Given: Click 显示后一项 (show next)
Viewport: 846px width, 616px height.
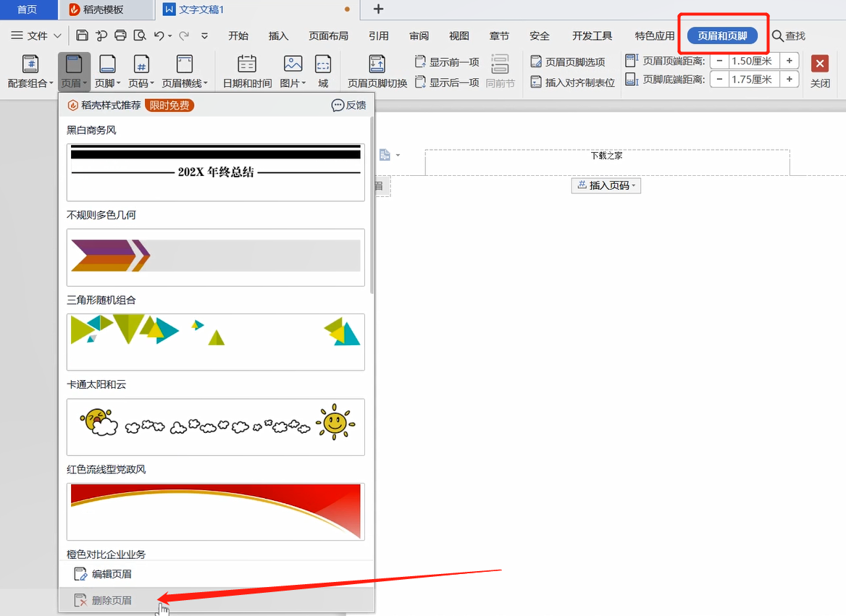Looking at the screenshot, I should tap(447, 83).
